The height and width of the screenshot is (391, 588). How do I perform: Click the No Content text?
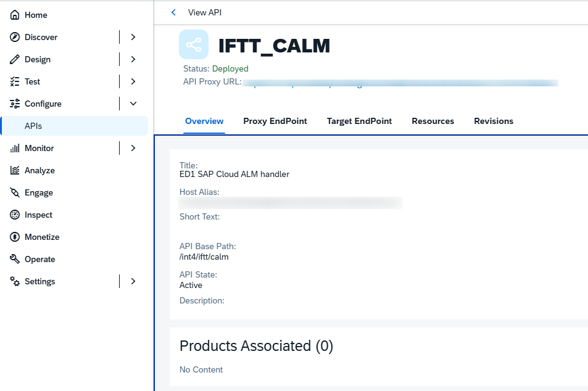[201, 369]
